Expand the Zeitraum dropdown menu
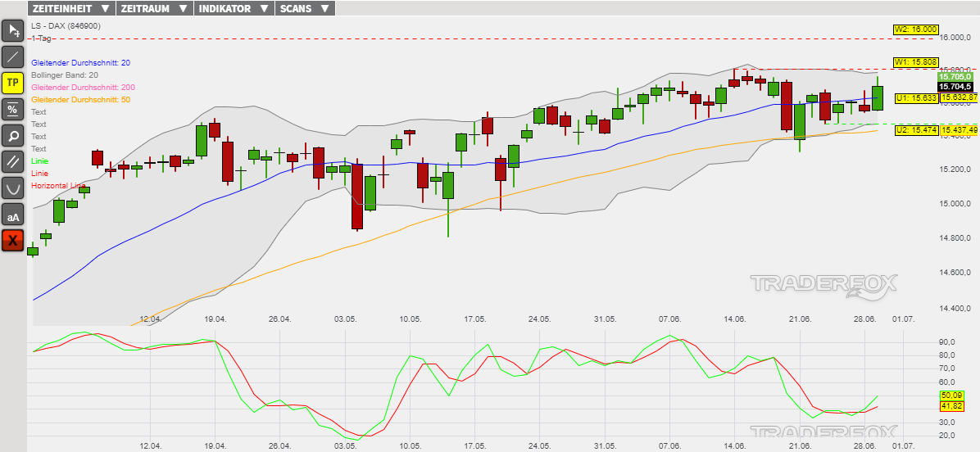This screenshot has height=452, width=980. coord(153,8)
